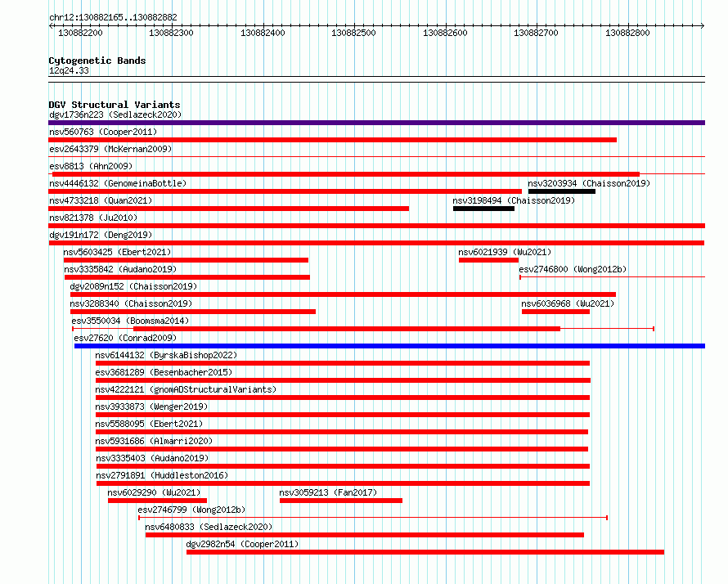Image resolution: width=728 pixels, height=584 pixels.
Task: Click the dgv1736n223 (Sedlazeck2020) variant label
Action: click(x=115, y=115)
